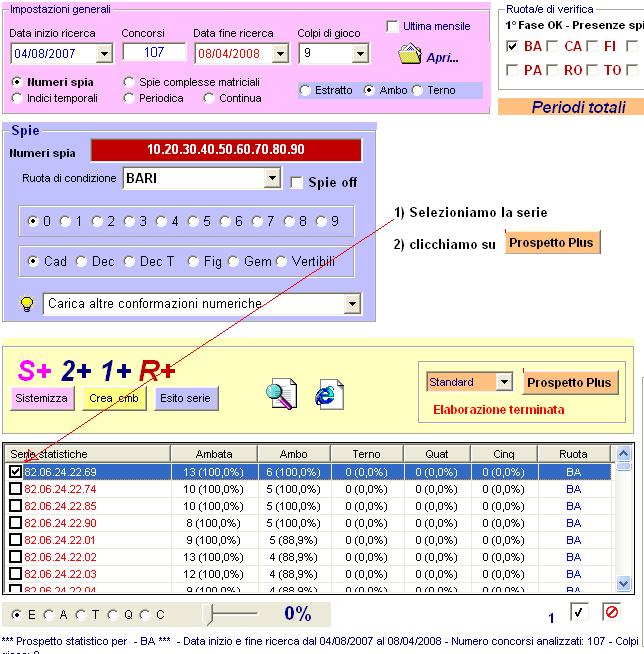Open the Data fine ricerca dropdown
Screen dimensions: 644x654
coord(280,53)
